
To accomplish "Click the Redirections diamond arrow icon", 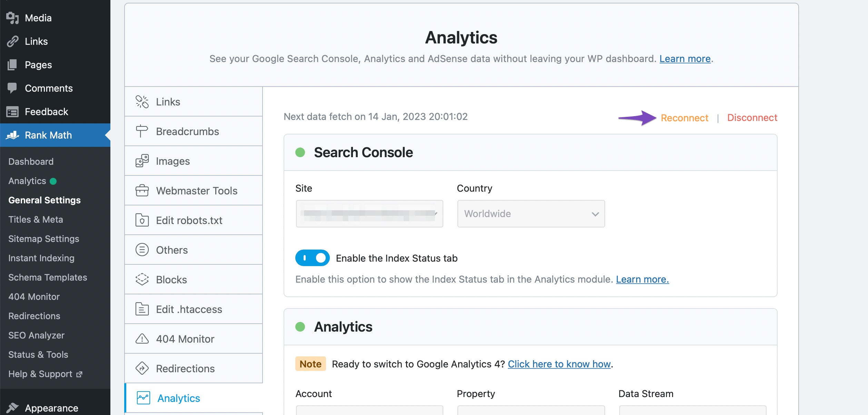I will pyautogui.click(x=142, y=368).
